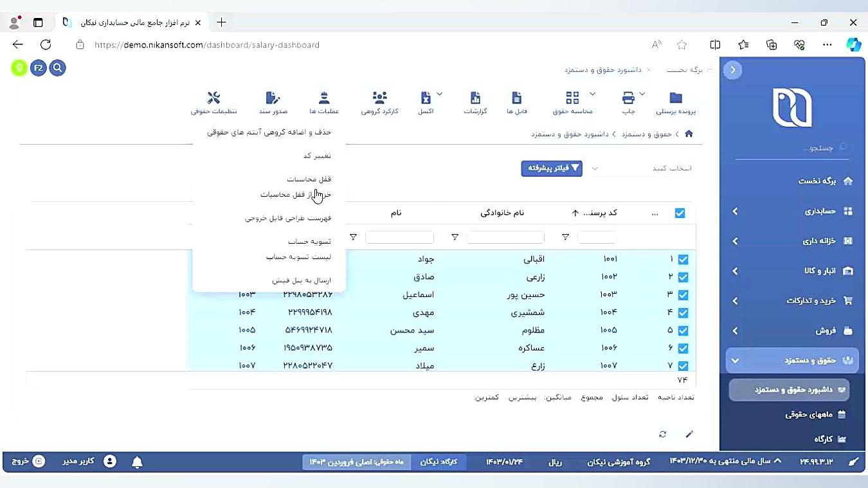Select ارسال به پنل فیش entry
The width and height of the screenshot is (868, 488).
pyautogui.click(x=301, y=280)
